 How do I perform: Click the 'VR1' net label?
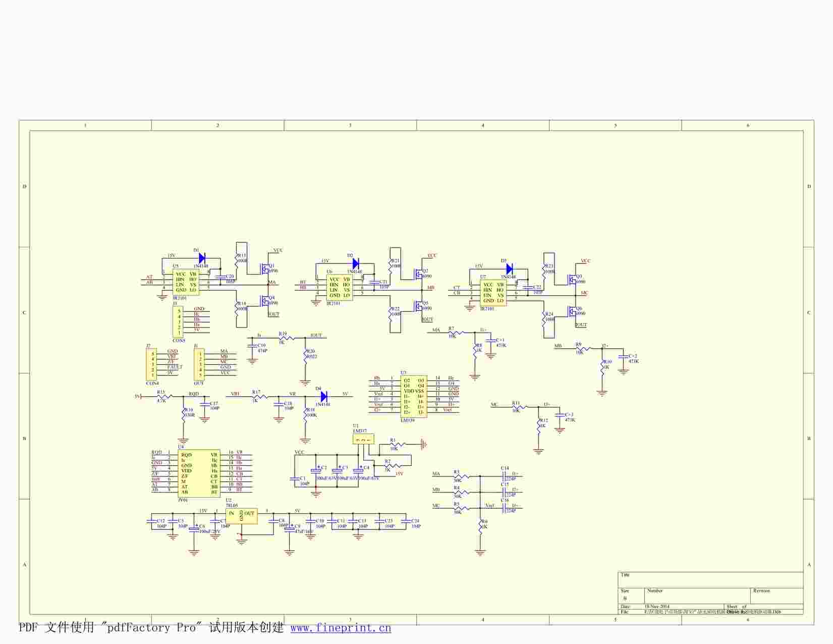click(235, 394)
